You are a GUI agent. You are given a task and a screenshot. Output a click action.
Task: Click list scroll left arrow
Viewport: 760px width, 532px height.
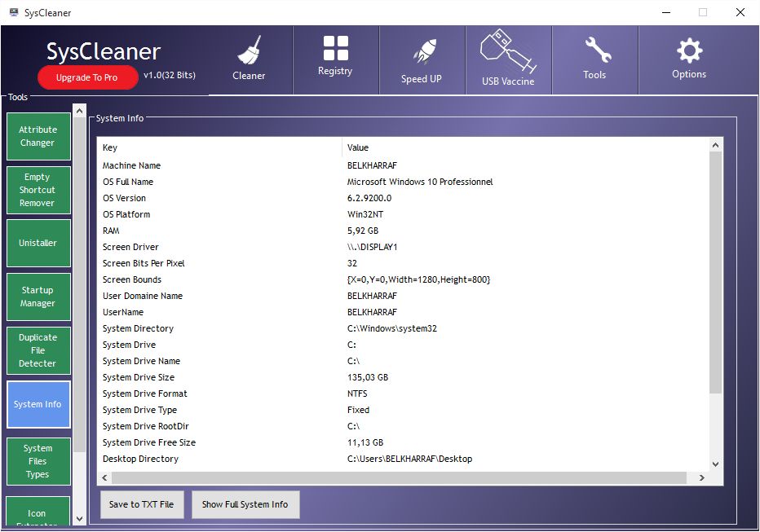pyautogui.click(x=104, y=477)
